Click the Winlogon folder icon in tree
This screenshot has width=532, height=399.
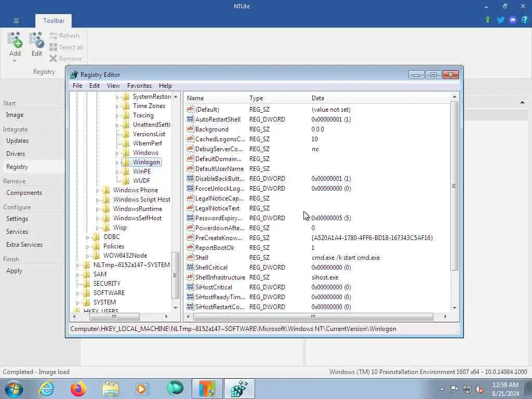coord(126,162)
